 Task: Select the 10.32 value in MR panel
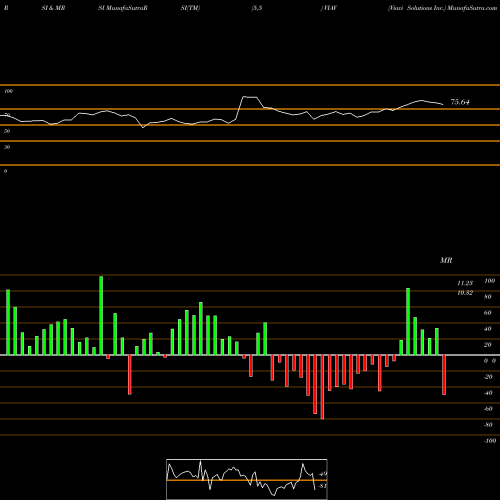pos(465,293)
